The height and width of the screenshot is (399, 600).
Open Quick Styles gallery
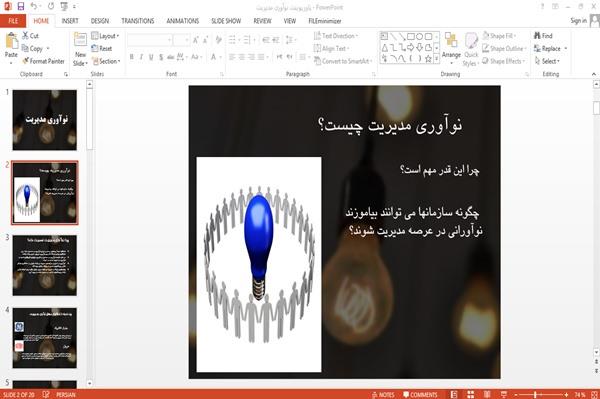tap(471, 49)
